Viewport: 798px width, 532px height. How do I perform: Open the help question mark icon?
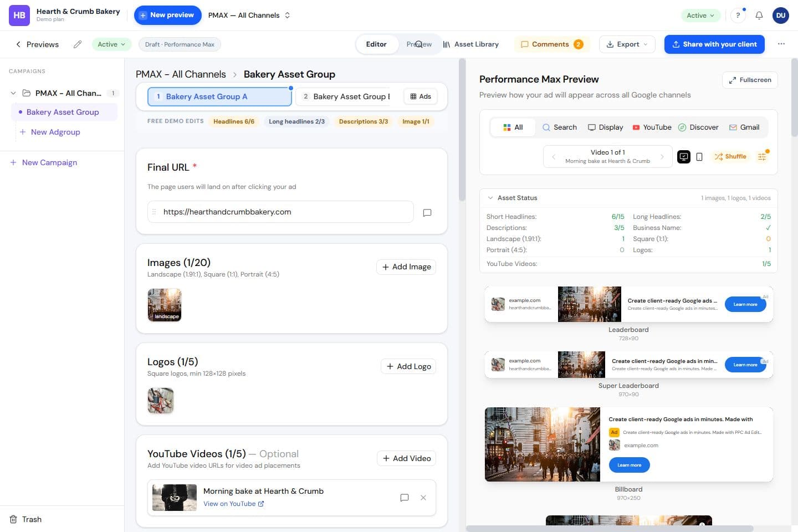738,16
